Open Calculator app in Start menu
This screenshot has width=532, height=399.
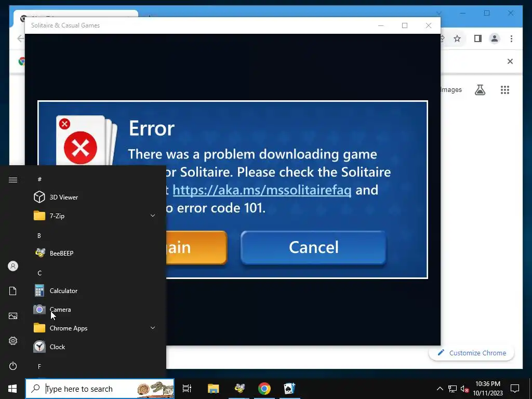pos(96,291)
